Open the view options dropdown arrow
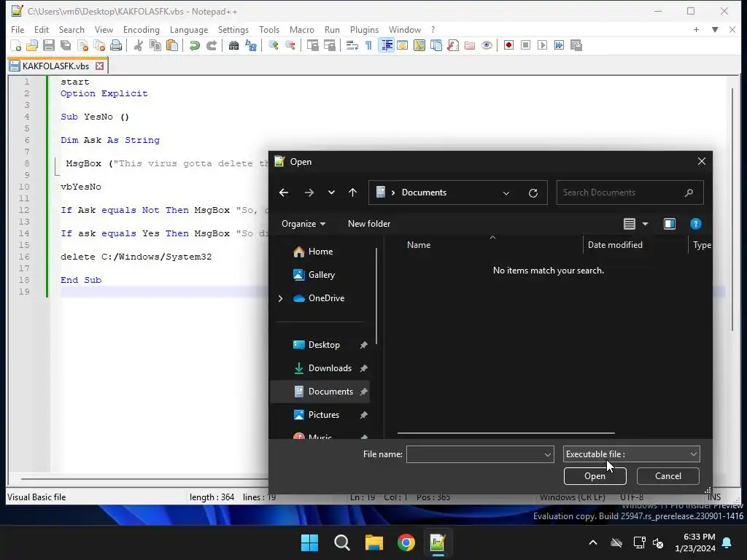This screenshot has width=747, height=560. pyautogui.click(x=645, y=224)
